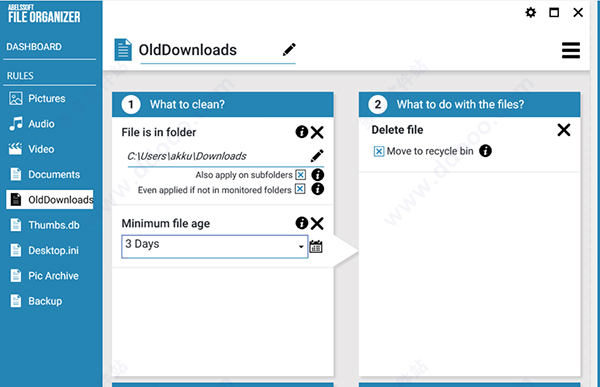Show info for Move to recycle bin
Screen dimensions: 600x387
pos(486,151)
